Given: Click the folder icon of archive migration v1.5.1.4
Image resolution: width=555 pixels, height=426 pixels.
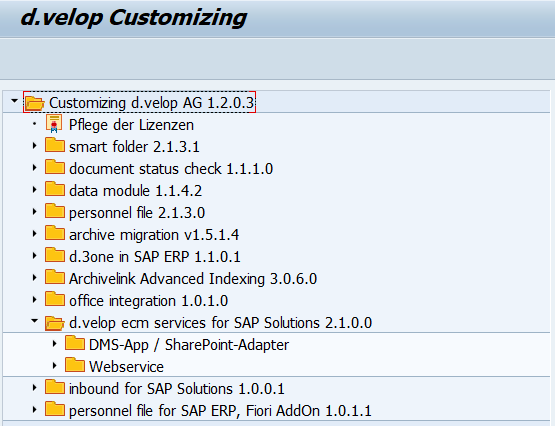Looking at the screenshot, I should coord(55,233).
